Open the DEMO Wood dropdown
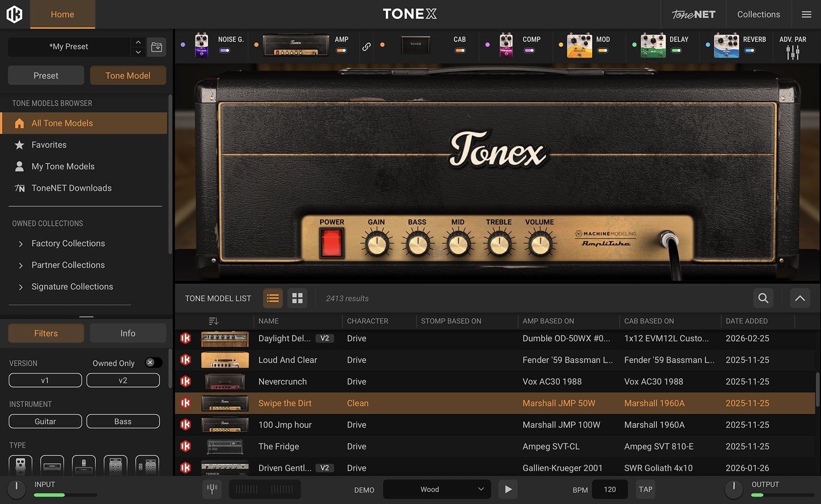Image resolution: width=821 pixels, height=504 pixels. 437,489
